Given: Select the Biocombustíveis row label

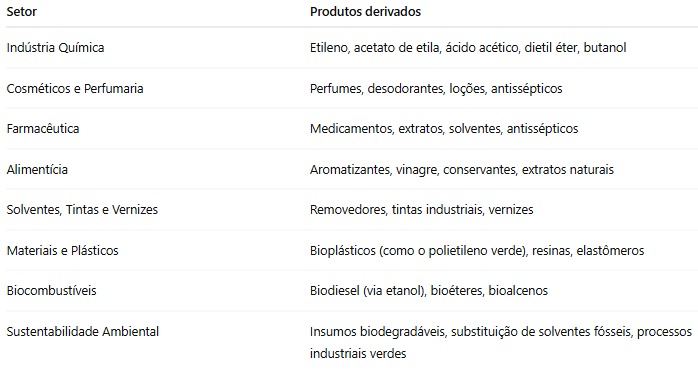Looking at the screenshot, I should point(51,291).
